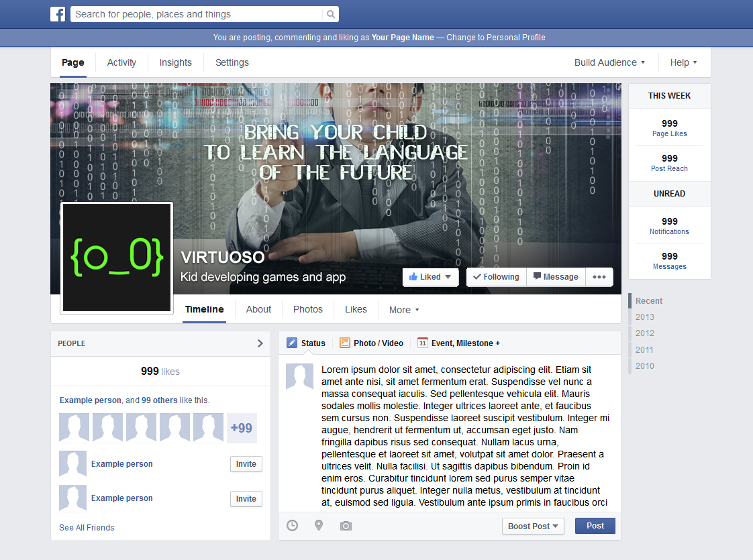This screenshot has height=560, width=753.
Task: Click the Event calendar icon
Action: click(x=423, y=343)
